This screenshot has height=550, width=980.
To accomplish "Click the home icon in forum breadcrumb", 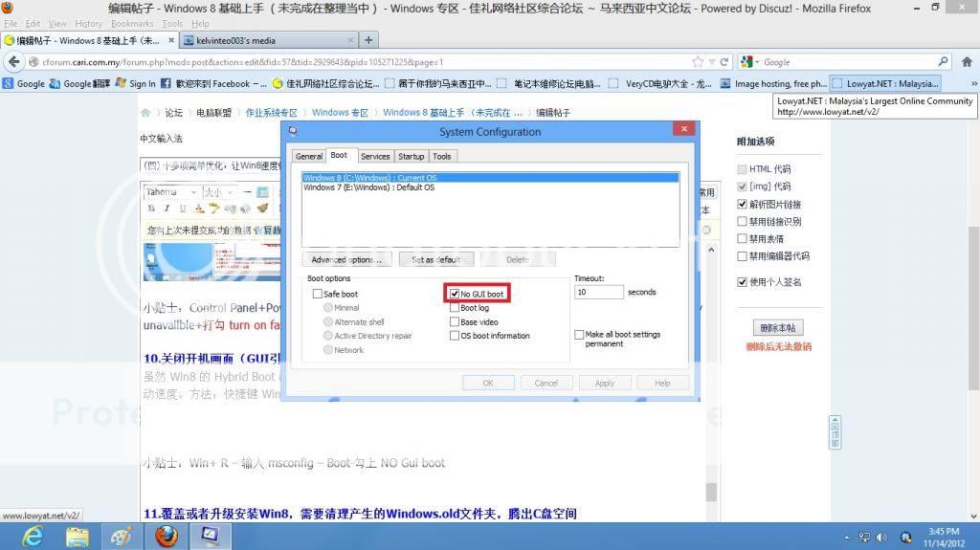I will pyautogui.click(x=145, y=112).
